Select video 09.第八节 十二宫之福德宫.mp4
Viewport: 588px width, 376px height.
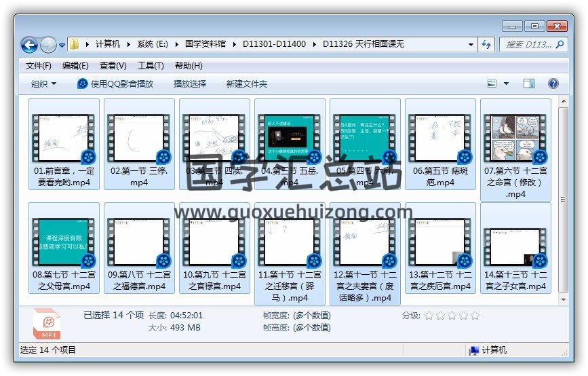[139, 248]
